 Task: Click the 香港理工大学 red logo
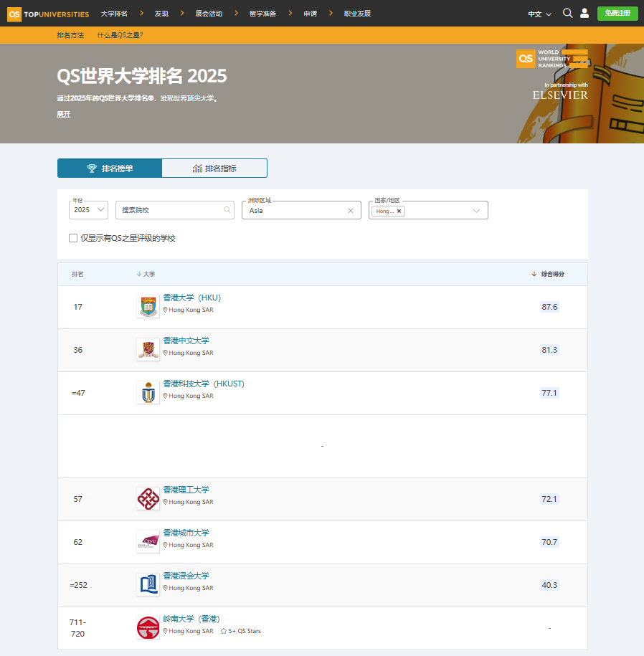148,499
